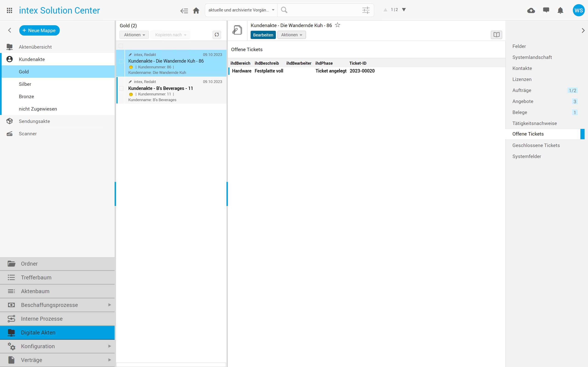Click into the search input field
The image size is (588, 367).
[323, 10]
